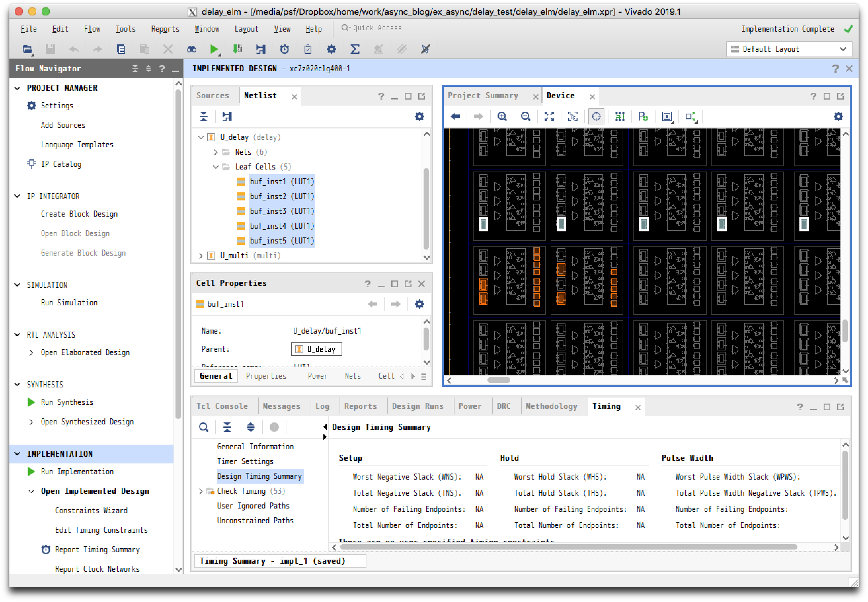868x602 pixels.
Task: Open the Settings toolbar gear icon
Action: 331,49
